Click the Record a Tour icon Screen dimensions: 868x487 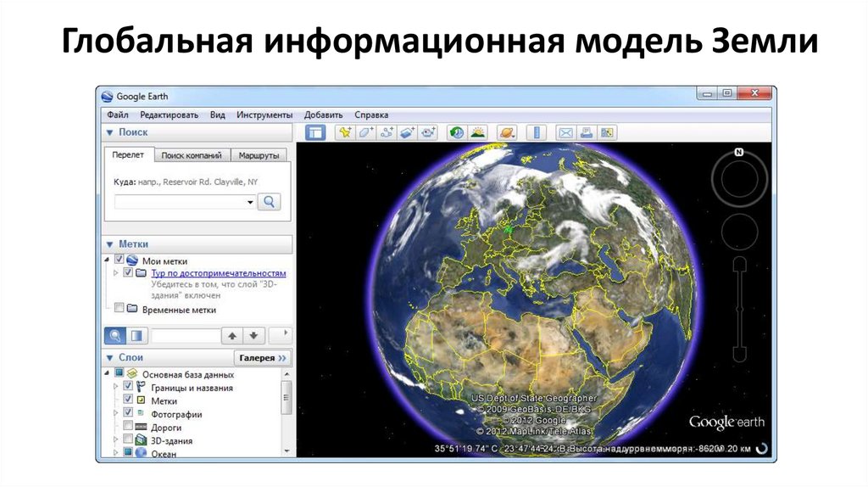click(428, 132)
